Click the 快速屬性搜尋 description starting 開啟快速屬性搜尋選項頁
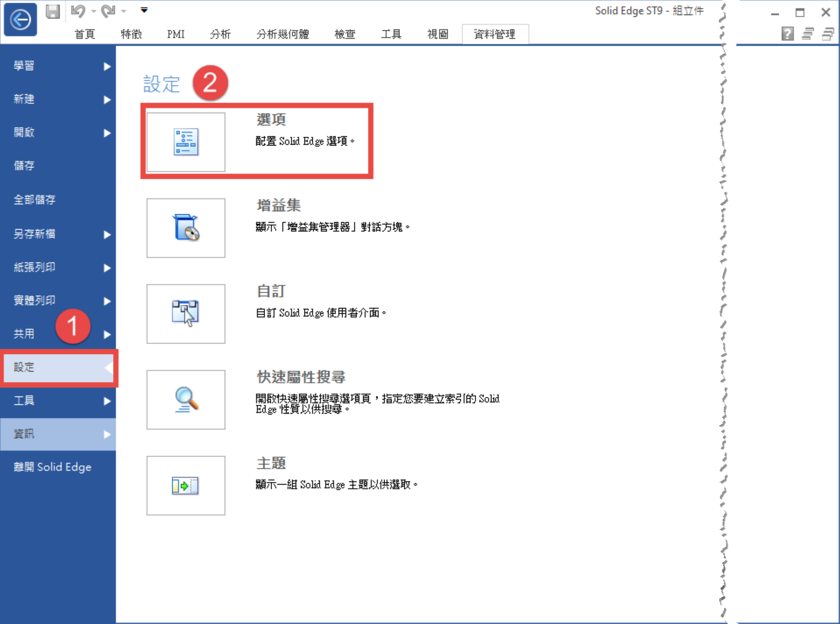 377,404
